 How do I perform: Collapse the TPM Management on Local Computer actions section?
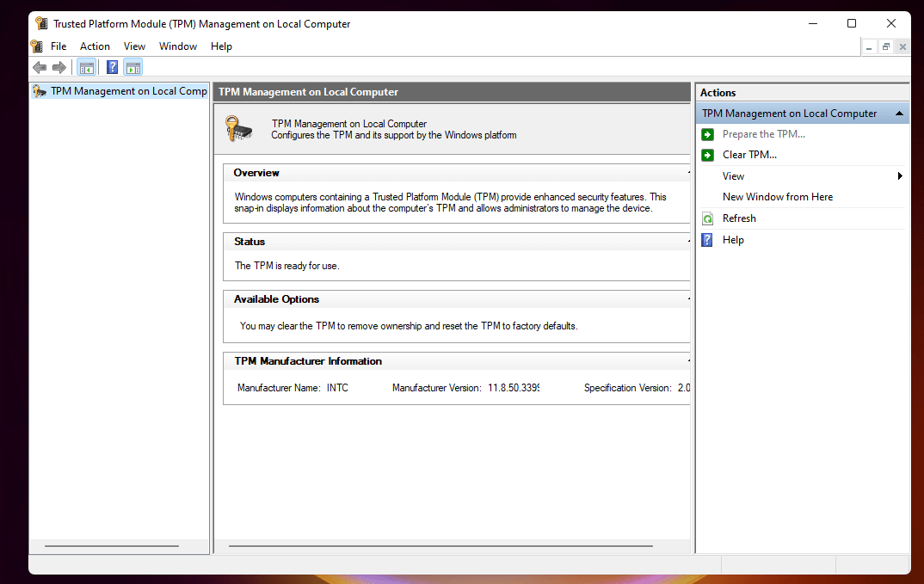pyautogui.click(x=899, y=114)
